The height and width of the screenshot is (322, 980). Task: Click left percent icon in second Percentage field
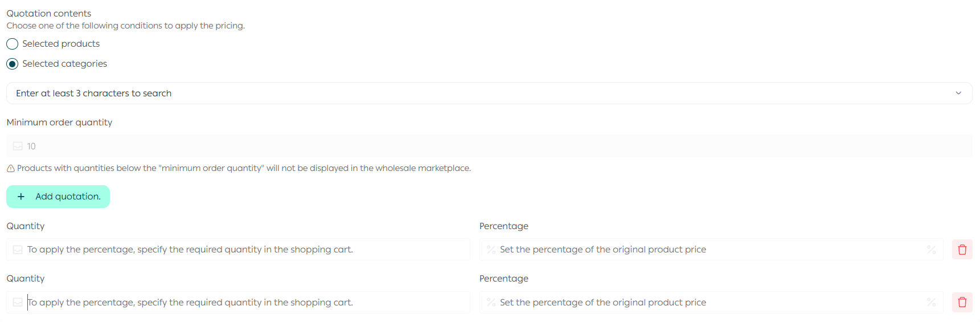click(491, 302)
